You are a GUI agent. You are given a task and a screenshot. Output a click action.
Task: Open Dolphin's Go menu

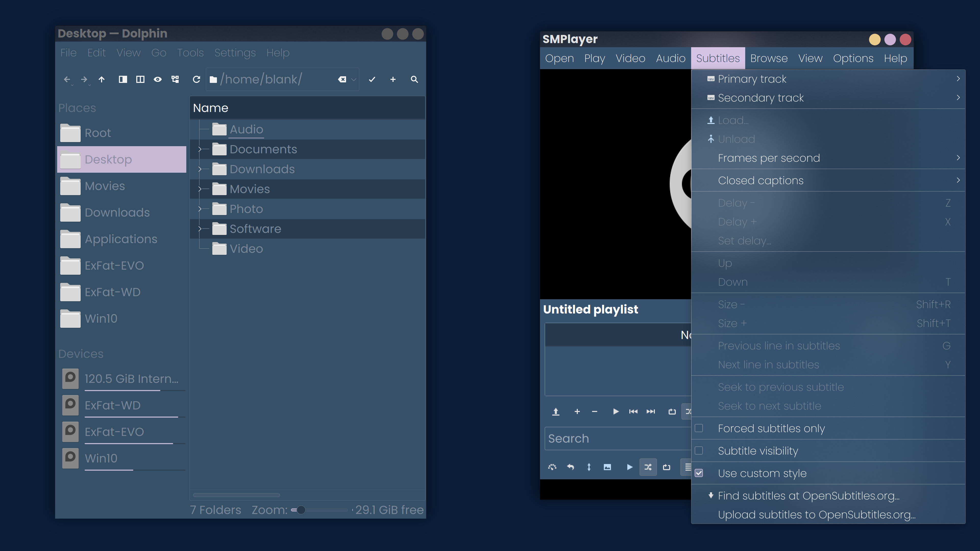159,53
